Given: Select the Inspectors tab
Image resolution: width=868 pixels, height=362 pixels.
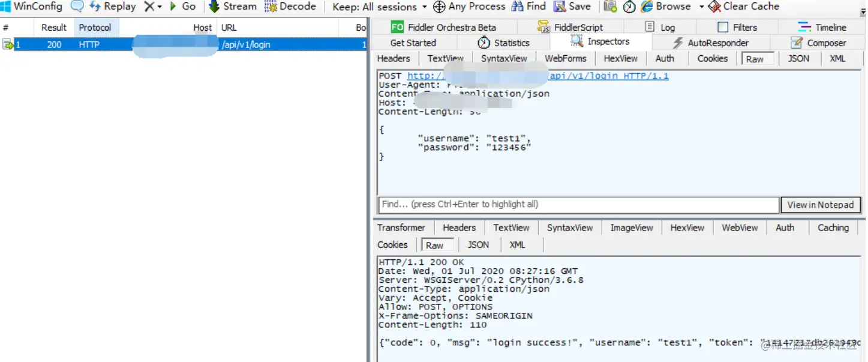Looking at the screenshot, I should [x=600, y=41].
